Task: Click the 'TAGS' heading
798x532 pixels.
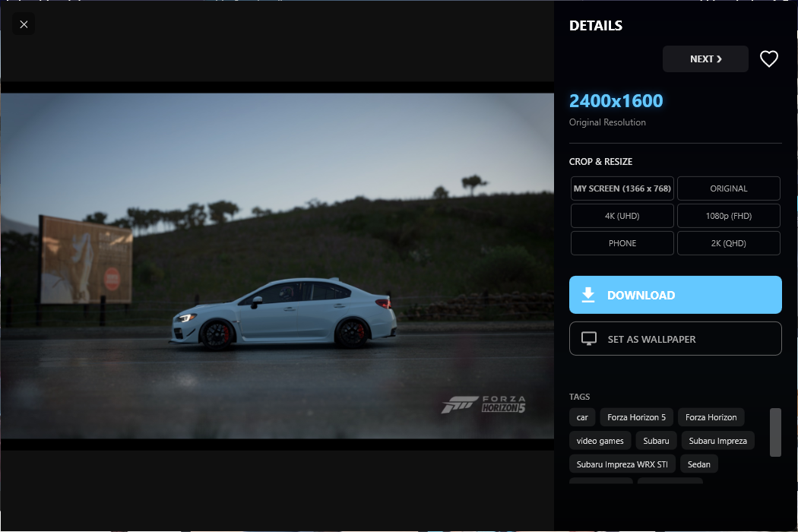Action: (x=579, y=397)
